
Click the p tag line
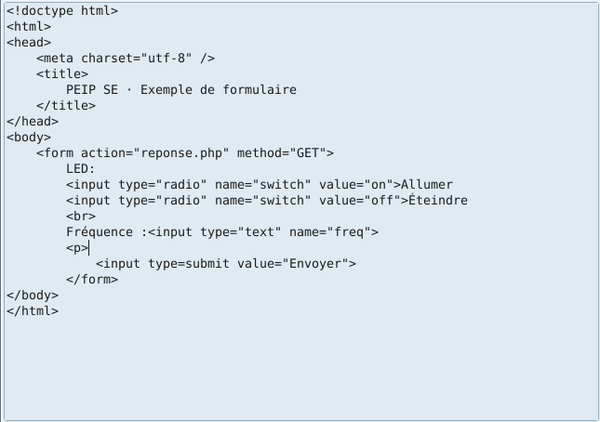click(x=77, y=248)
